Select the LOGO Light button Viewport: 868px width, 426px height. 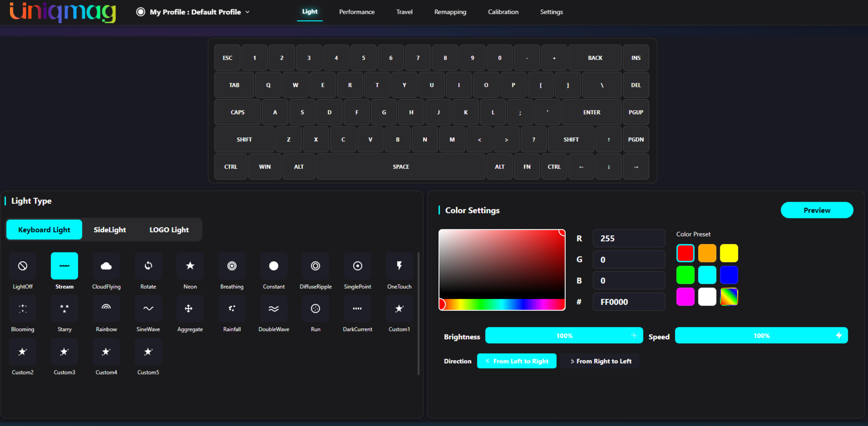(169, 229)
